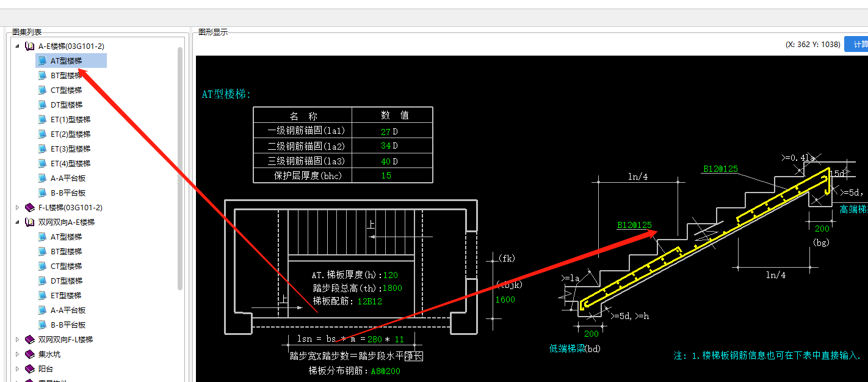Expand the 阳台 tree node
This screenshot has height=382, width=868.
click(x=17, y=369)
